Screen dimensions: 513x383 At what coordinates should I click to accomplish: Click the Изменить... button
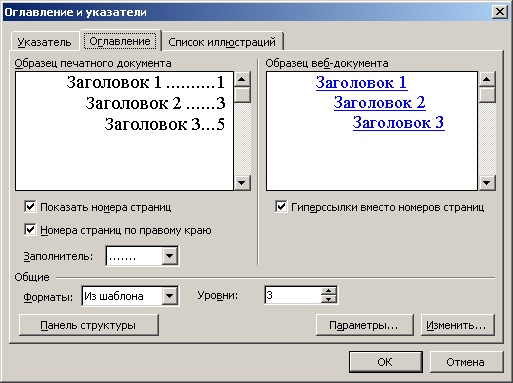click(x=458, y=325)
